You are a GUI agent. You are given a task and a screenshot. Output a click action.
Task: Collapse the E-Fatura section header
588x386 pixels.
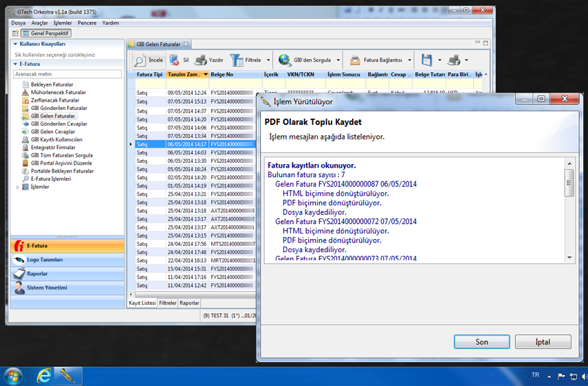tap(15, 64)
